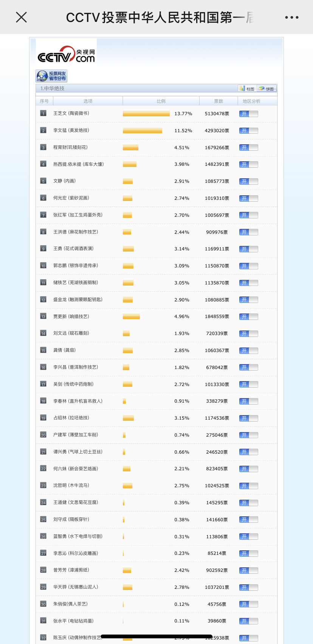313x644 pixels.
Task: Click the 序号 column header
Action: pos(44,101)
